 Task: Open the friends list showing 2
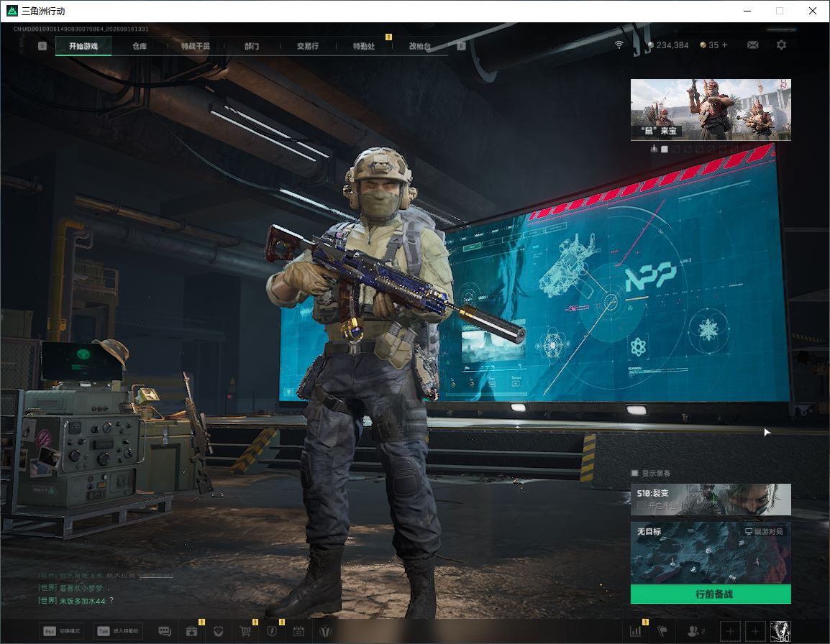click(x=696, y=631)
